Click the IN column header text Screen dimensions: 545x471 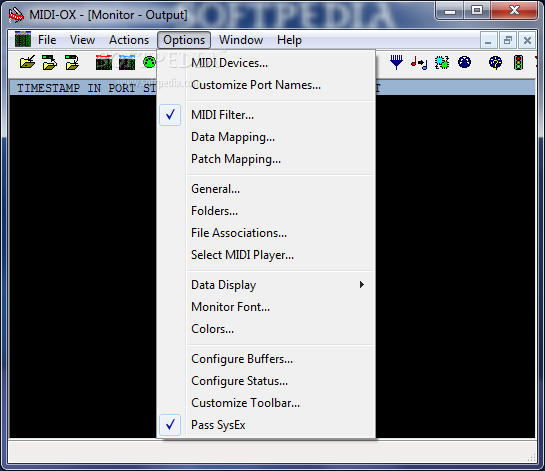94,88
